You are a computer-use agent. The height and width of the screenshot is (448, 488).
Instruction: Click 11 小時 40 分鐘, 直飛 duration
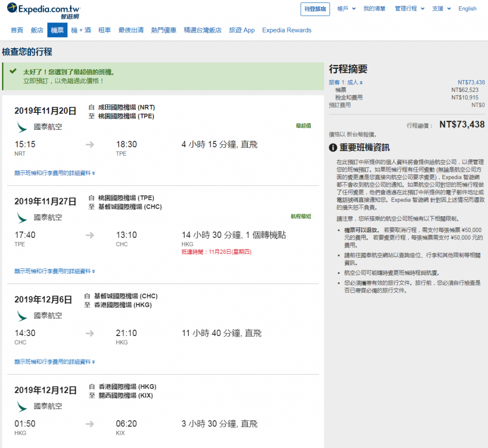click(222, 334)
